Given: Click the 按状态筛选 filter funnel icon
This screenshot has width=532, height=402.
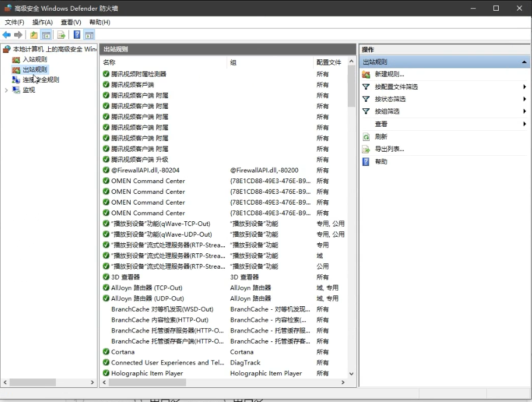Looking at the screenshot, I should (x=366, y=99).
